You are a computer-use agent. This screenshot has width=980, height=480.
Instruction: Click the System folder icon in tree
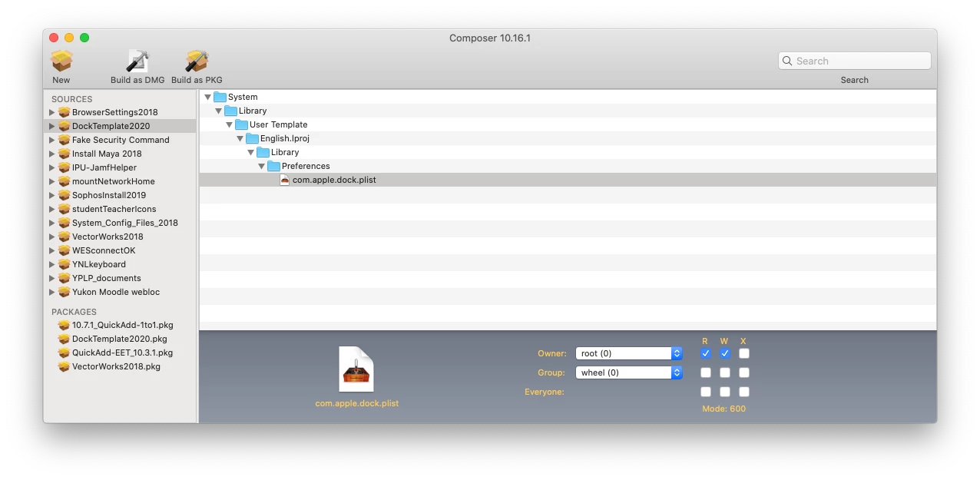[x=220, y=97]
